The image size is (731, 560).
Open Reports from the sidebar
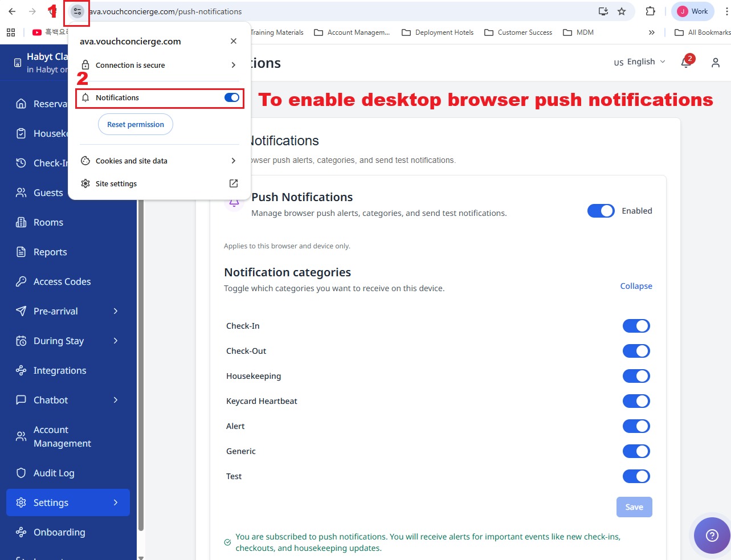pos(50,252)
